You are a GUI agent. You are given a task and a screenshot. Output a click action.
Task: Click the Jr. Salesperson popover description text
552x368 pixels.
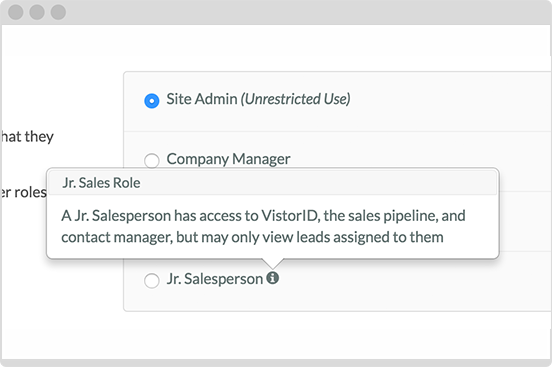[263, 226]
